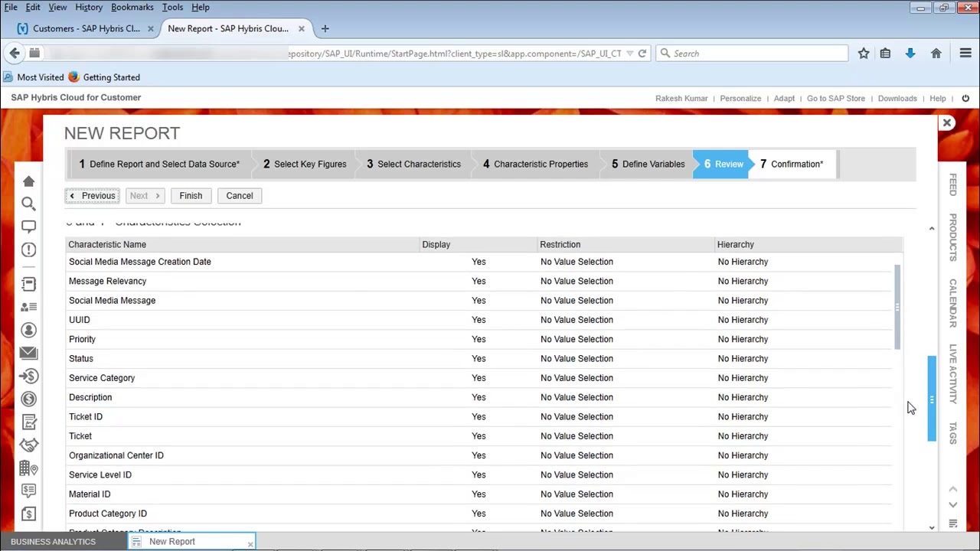Image resolution: width=980 pixels, height=551 pixels.
Task: Reload the page with refresh icon
Action: click(x=642, y=54)
